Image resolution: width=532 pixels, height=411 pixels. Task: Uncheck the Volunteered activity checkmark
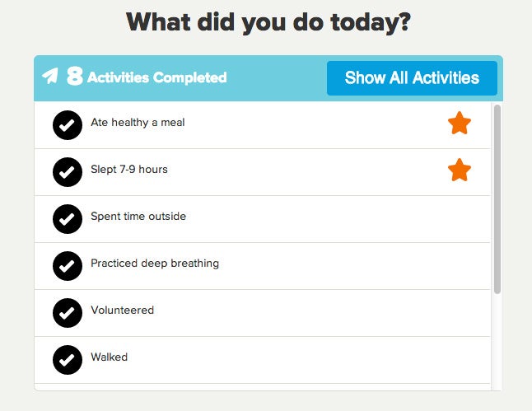[x=68, y=313]
